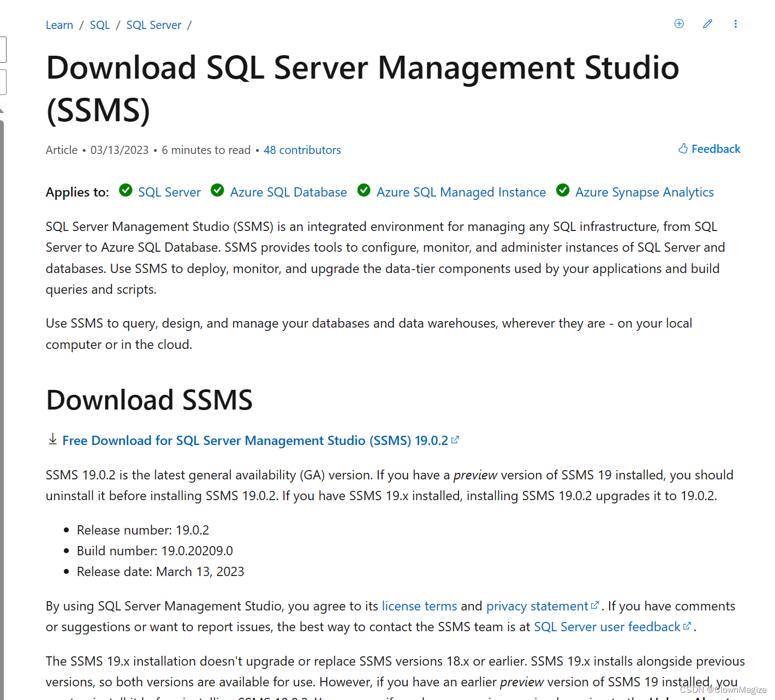The width and height of the screenshot is (775, 700).
Task: Click the green checkmark beside SQL Server
Action: pyautogui.click(x=126, y=191)
